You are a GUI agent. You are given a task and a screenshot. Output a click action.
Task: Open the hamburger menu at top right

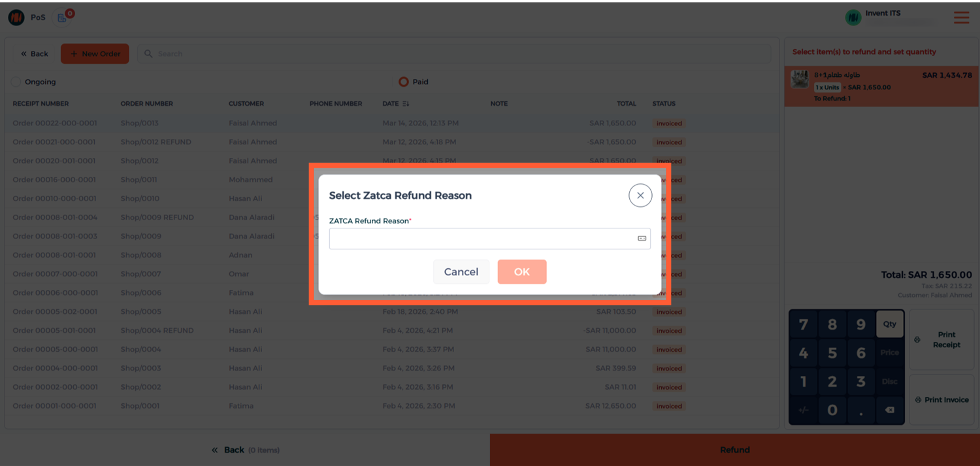click(961, 18)
